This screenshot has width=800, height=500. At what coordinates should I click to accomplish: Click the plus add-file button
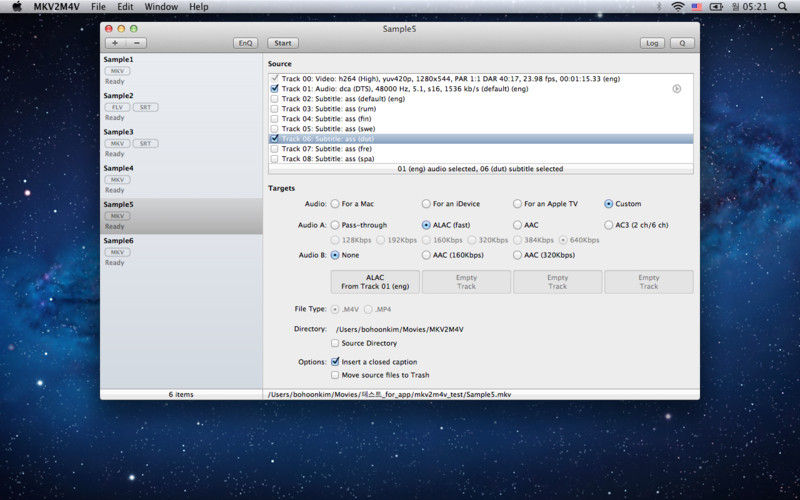tap(115, 43)
